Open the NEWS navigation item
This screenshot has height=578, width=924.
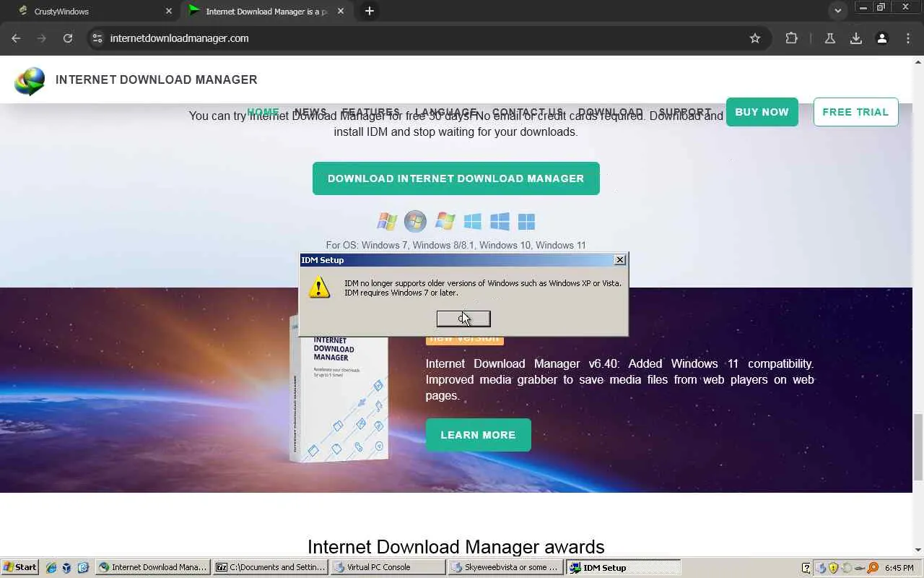tap(310, 113)
